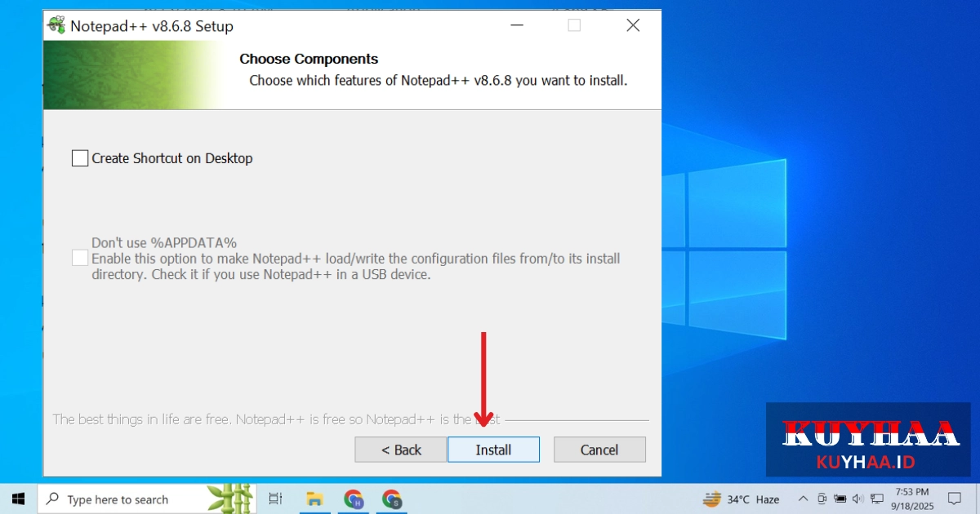
Task: Click the Type here to search box
Action: click(147, 498)
